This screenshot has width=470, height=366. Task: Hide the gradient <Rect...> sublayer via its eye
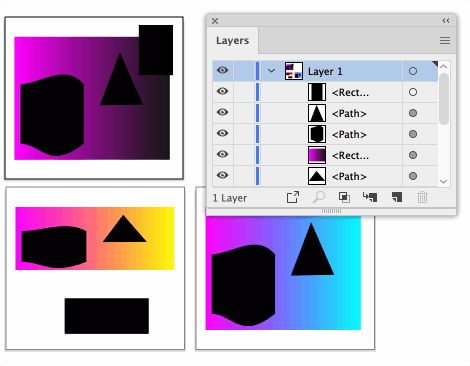click(223, 154)
